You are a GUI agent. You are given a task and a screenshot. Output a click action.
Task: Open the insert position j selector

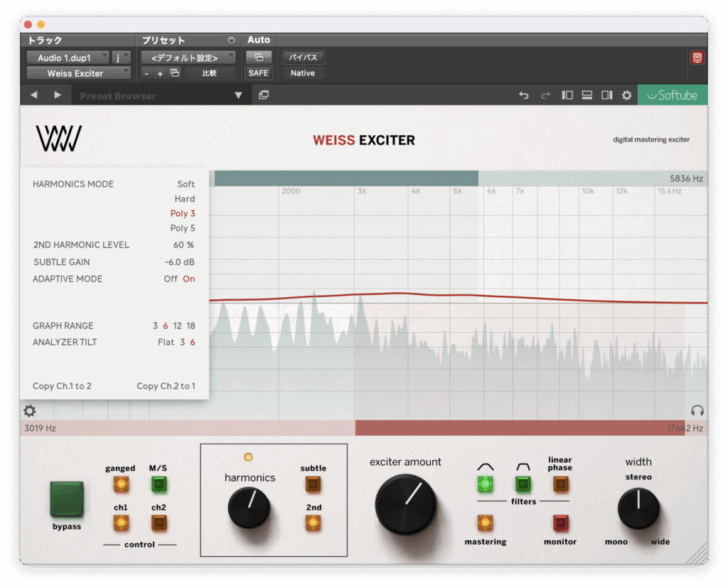click(121, 58)
